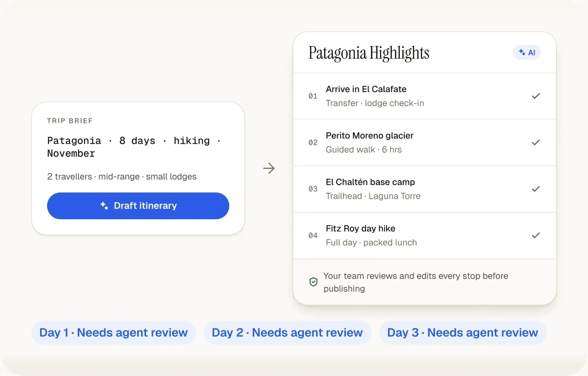Toggle the checkmark for El Chaltén base camp
Image resolution: width=588 pixels, height=376 pixels.
[x=536, y=189]
